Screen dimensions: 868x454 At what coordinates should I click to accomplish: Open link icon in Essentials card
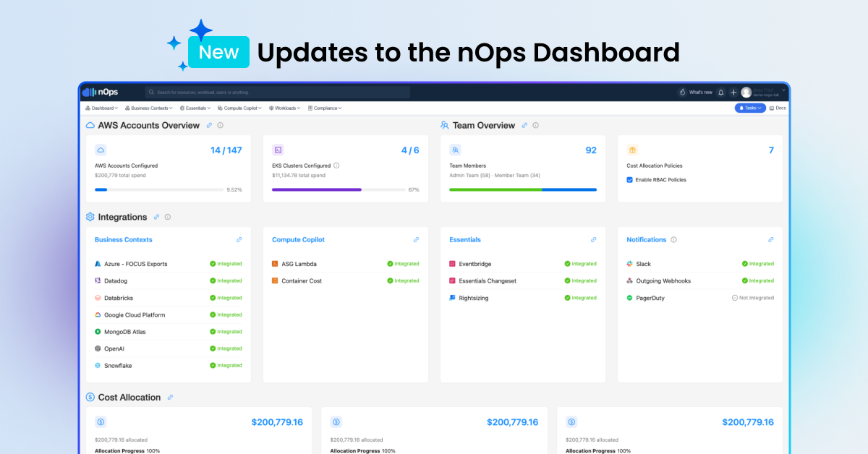(593, 239)
